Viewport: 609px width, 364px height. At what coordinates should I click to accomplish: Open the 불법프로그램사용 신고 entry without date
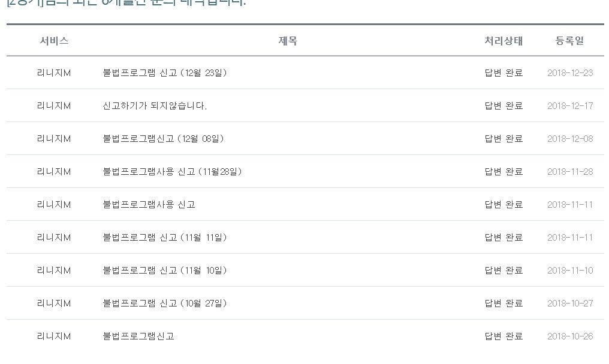pyautogui.click(x=149, y=205)
